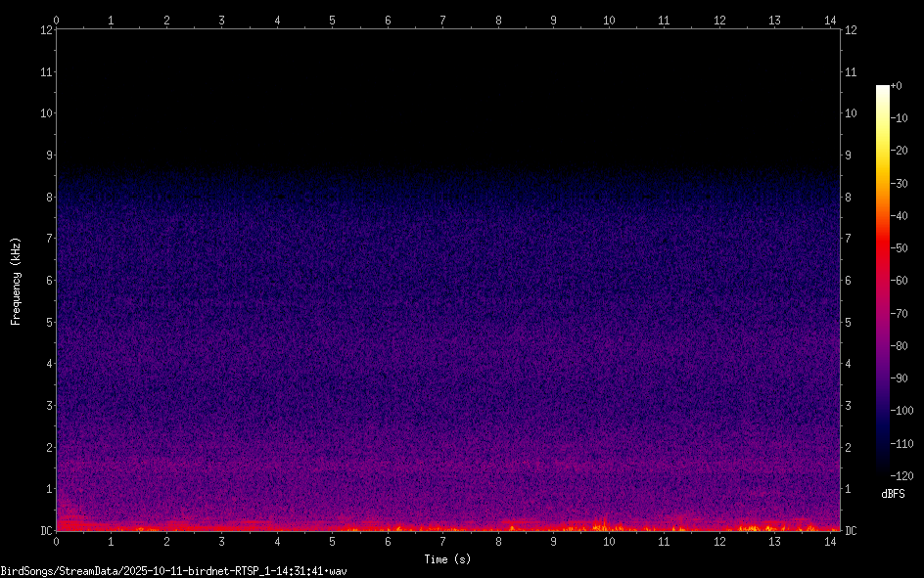Click the -120 label on the color scale

901,475
